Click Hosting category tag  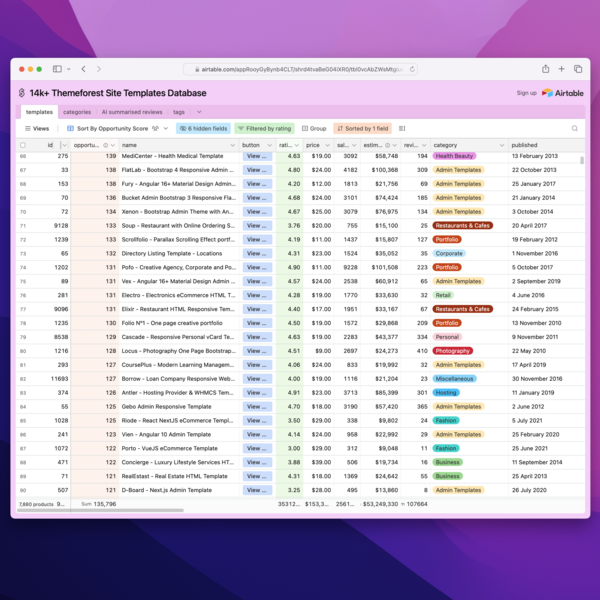tap(446, 393)
